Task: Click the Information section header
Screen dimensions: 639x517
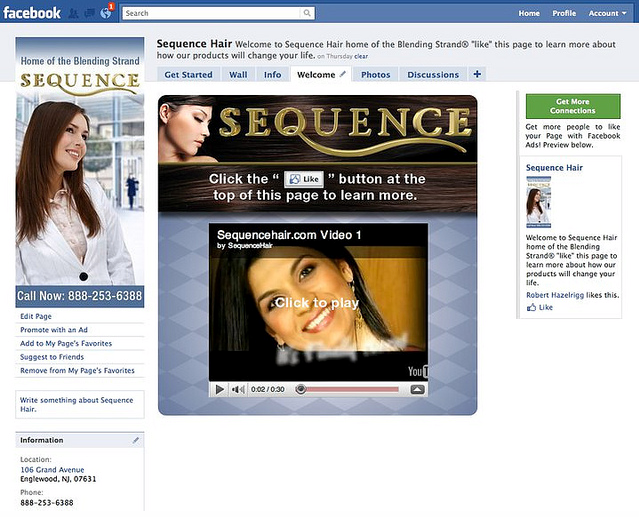Action: pyautogui.click(x=80, y=440)
